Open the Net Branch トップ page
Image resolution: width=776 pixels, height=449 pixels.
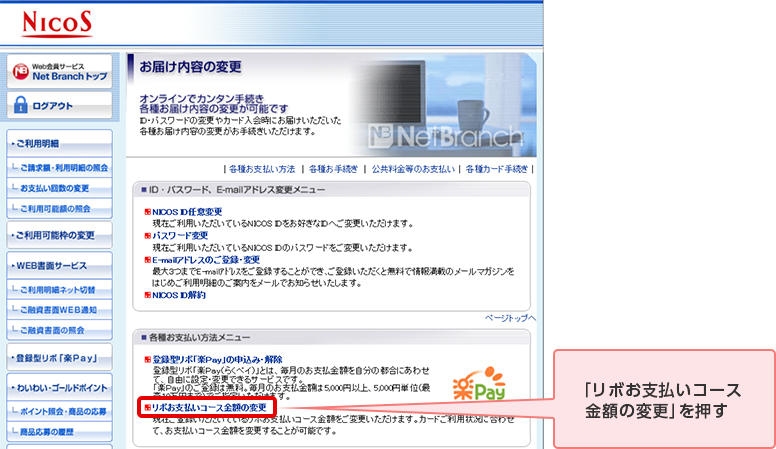(x=59, y=71)
